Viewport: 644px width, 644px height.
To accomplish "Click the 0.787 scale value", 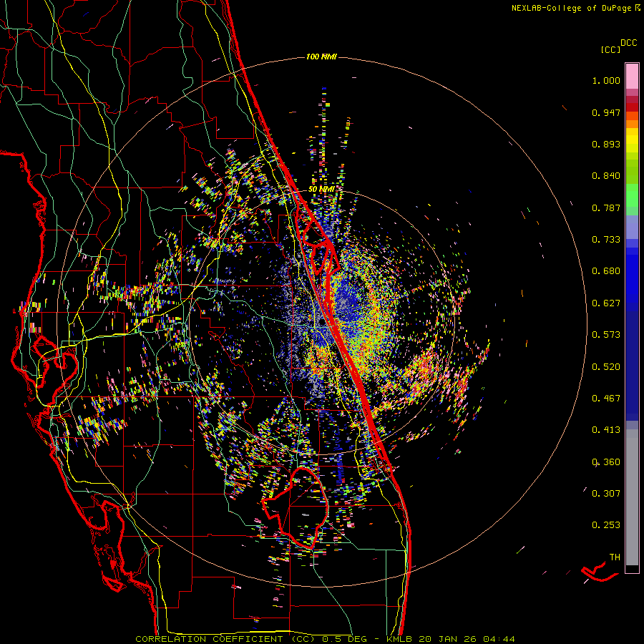I will (606, 208).
